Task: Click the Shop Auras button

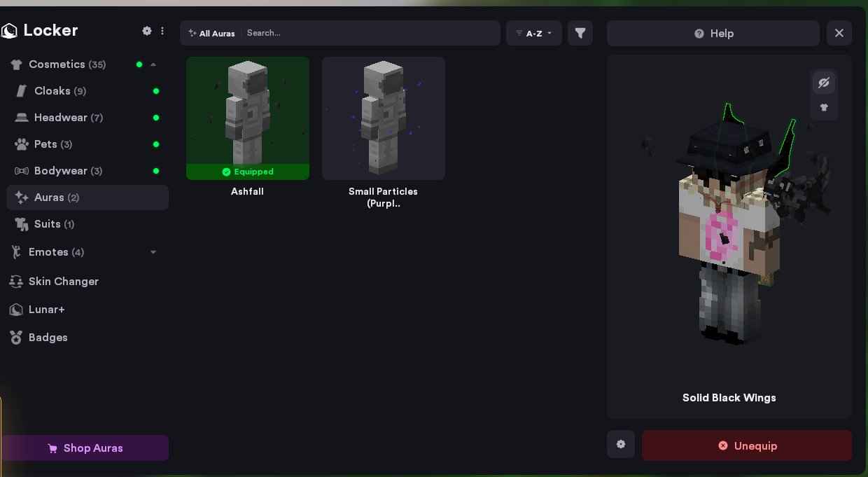Action: point(85,448)
